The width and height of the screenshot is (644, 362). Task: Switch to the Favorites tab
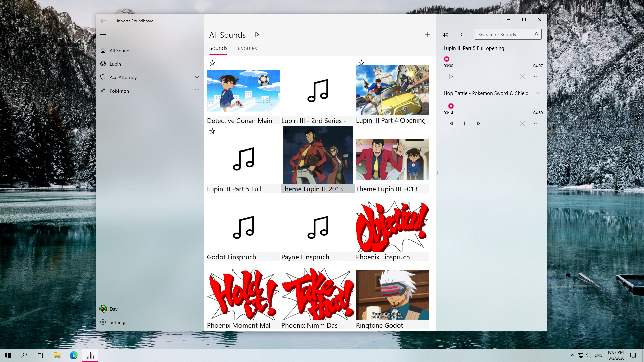pyautogui.click(x=246, y=48)
